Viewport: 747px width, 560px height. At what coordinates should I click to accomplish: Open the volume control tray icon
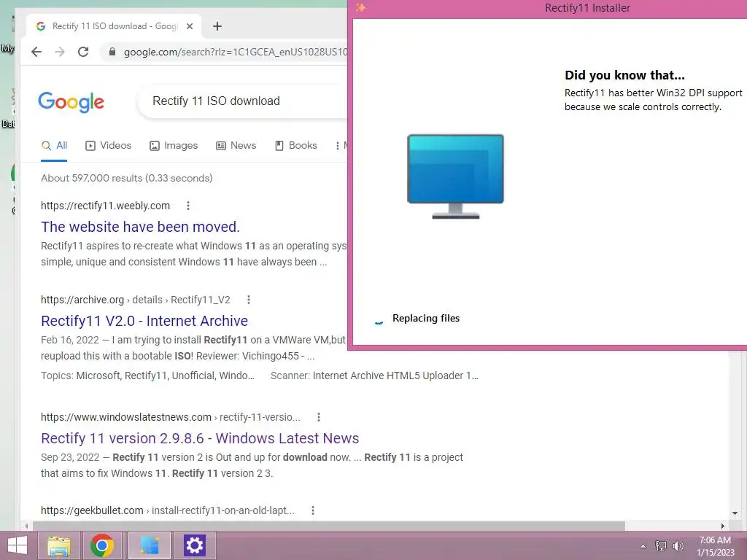click(x=678, y=545)
